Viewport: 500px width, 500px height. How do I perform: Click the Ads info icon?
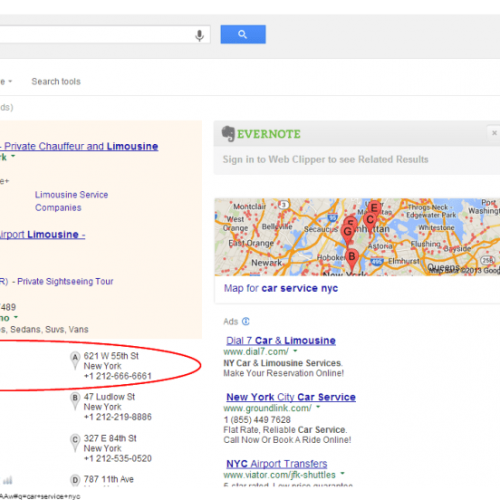[246, 321]
